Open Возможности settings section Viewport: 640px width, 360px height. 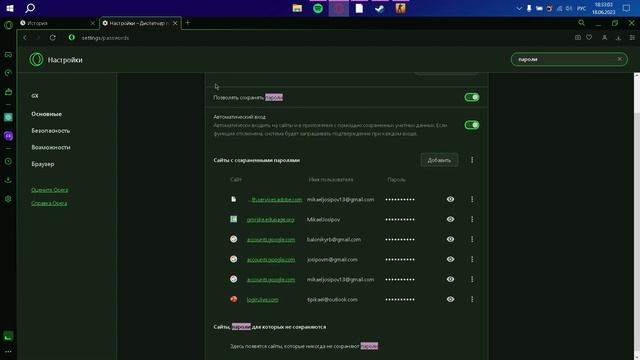click(x=51, y=147)
